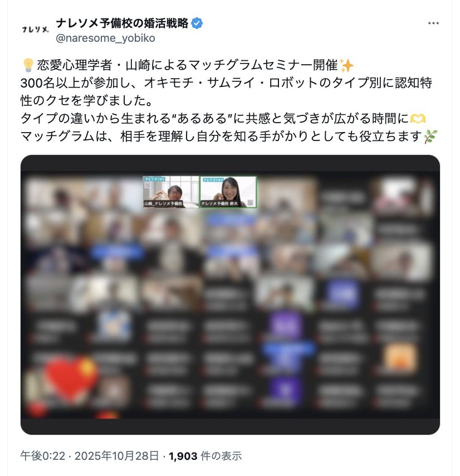Open the ナレソメ予備校の婚活戦略 display name
460x476 pixels.
click(x=122, y=23)
